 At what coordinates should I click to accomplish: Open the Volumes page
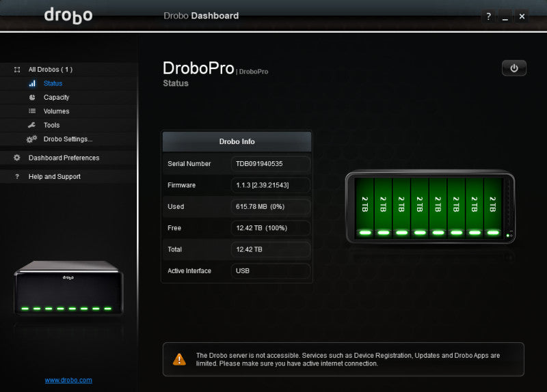coord(56,111)
